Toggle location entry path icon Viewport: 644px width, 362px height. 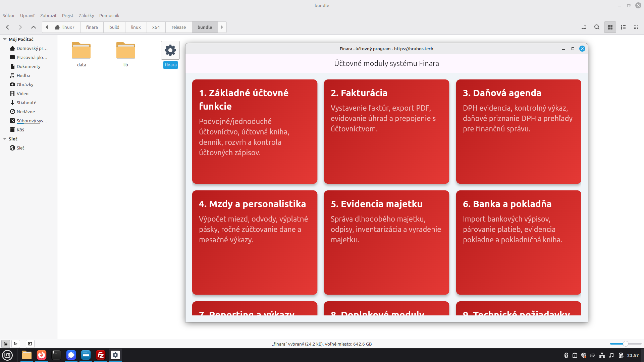(x=584, y=27)
